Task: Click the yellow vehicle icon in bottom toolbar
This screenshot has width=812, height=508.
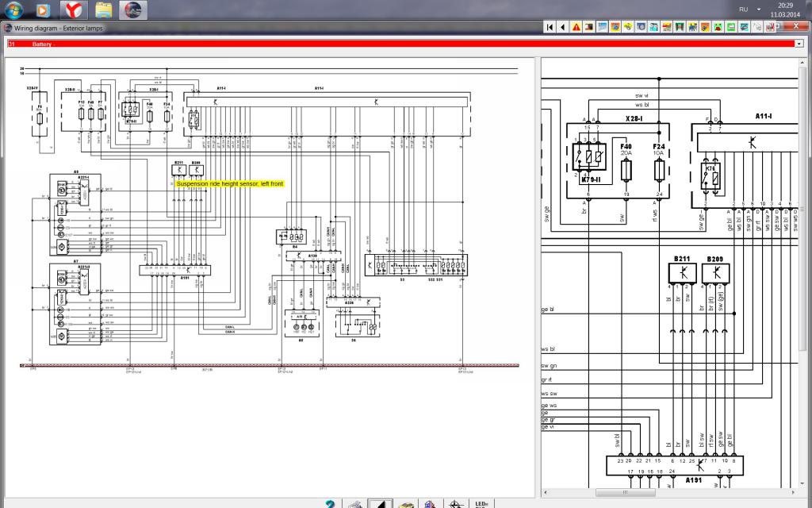Action: pos(405,504)
